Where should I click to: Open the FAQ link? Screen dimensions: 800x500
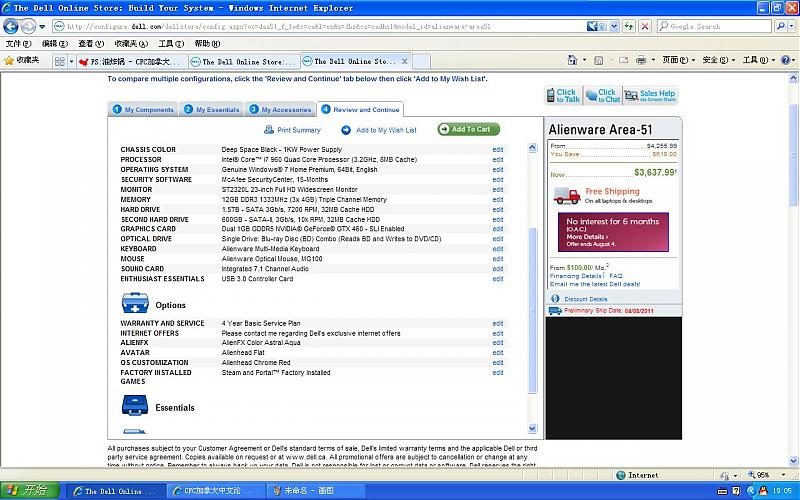coord(616,276)
